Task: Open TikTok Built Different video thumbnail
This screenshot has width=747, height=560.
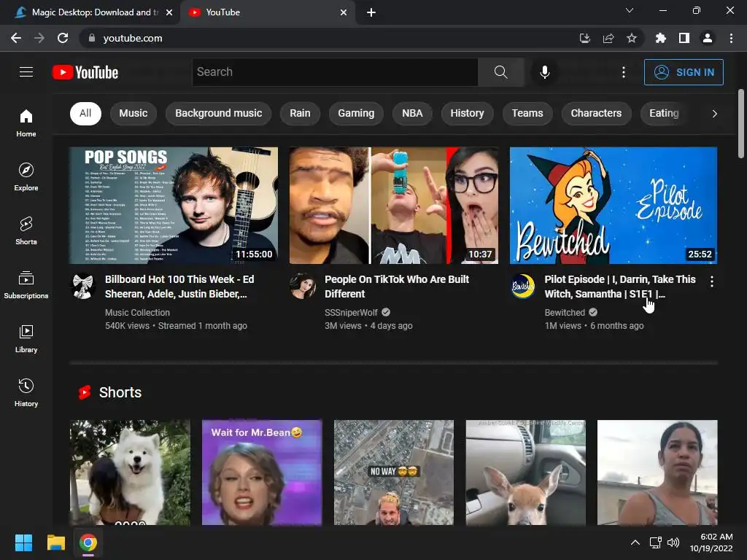Action: pos(393,205)
